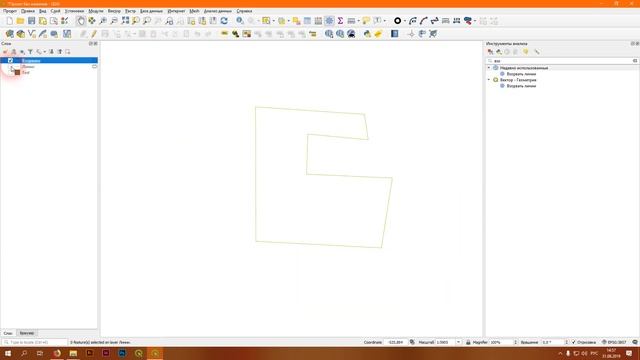The image size is (640, 360).
Task: Click the wrench options icon in toolbox panel
Action: [x=537, y=52]
